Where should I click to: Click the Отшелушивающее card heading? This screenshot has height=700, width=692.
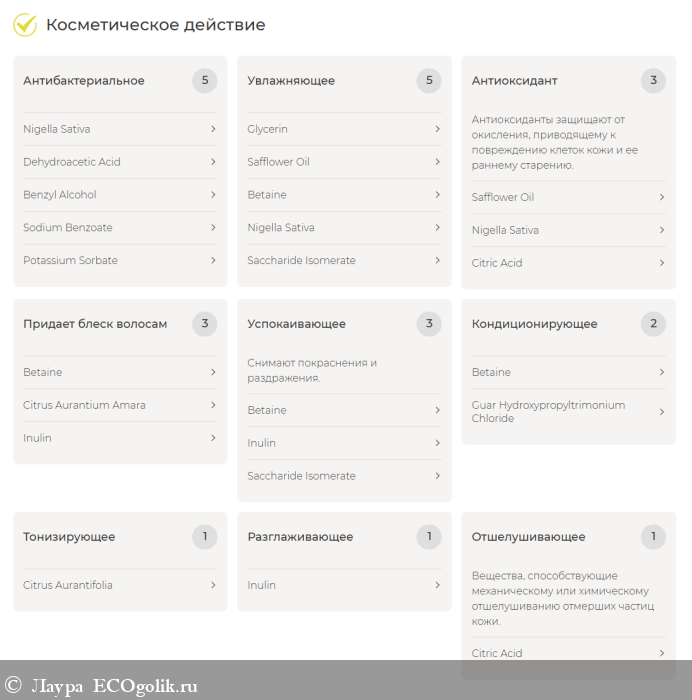[x=528, y=537]
